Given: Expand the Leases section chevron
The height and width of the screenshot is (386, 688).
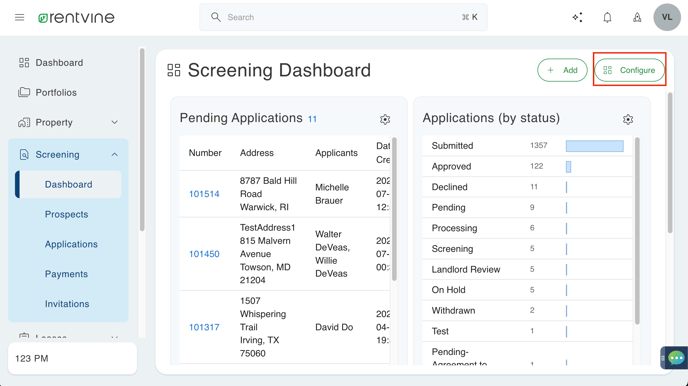Looking at the screenshot, I should (115, 337).
